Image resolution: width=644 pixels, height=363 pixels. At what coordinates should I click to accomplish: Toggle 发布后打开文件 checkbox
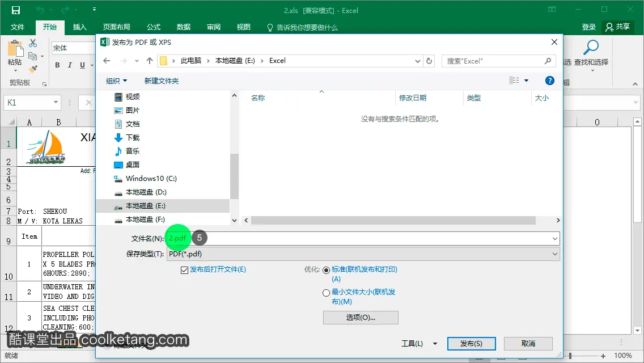coord(184,269)
